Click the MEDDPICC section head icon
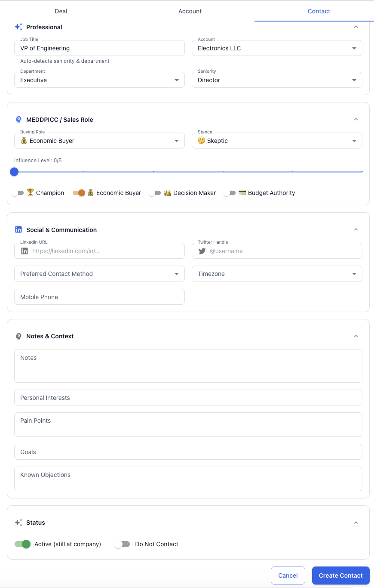Screen dimensions: 374x588 pos(18,120)
